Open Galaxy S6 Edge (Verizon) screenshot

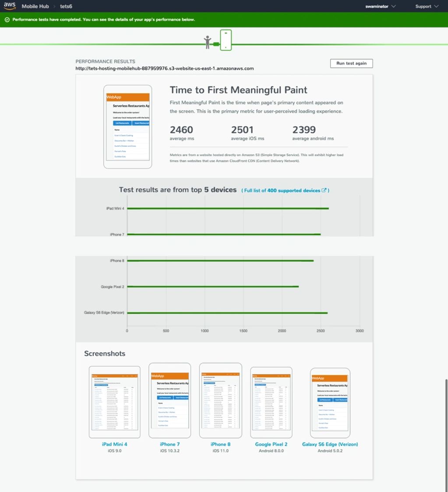pyautogui.click(x=330, y=402)
